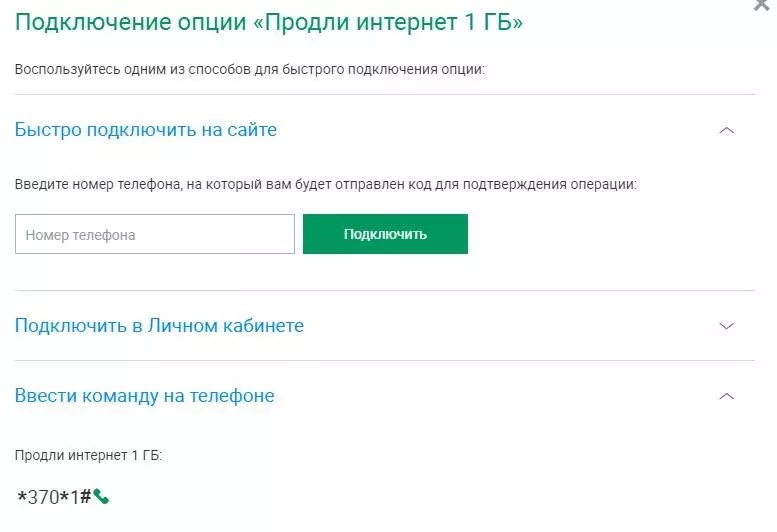Select the USSD code *370*1# text
Viewport: 777px width, 532px height.
[54, 496]
